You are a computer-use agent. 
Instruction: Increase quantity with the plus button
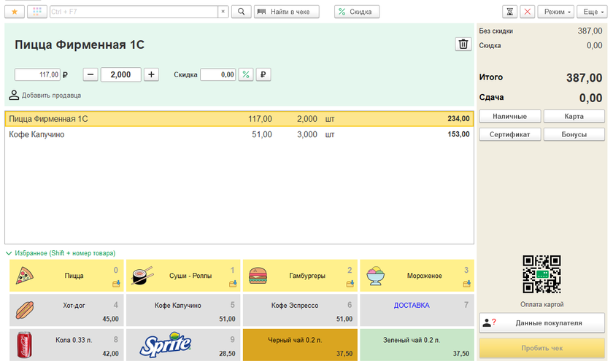coord(151,74)
